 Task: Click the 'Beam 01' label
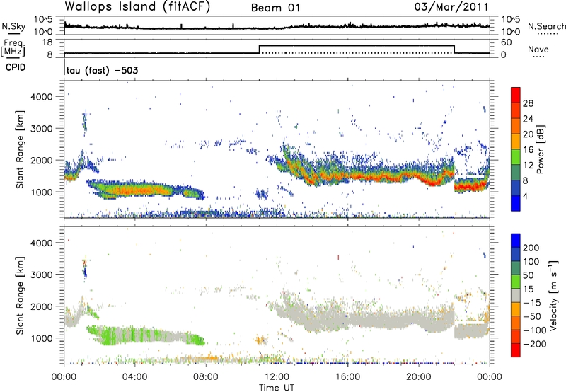275,8
